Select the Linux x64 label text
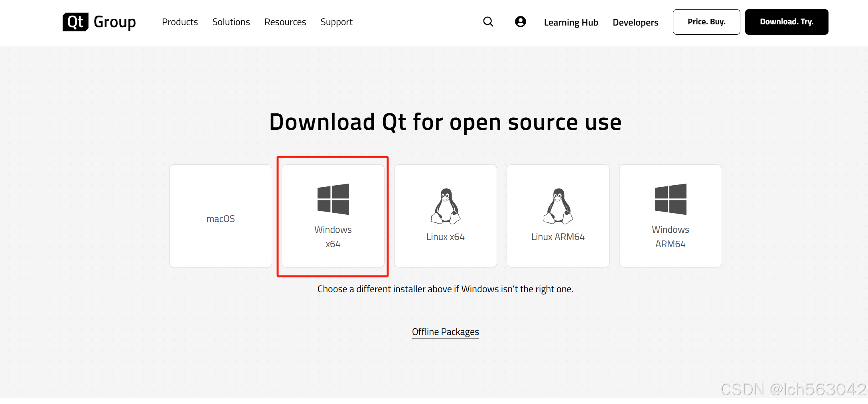 [446, 237]
